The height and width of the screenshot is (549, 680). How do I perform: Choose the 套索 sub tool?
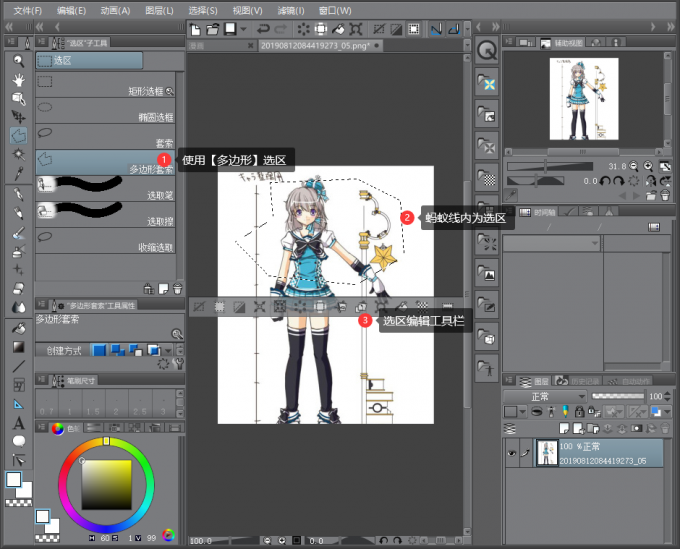105,137
